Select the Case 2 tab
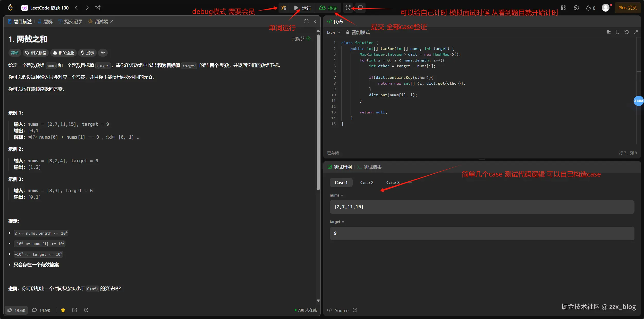Image resolution: width=644 pixels, height=319 pixels. [367, 183]
